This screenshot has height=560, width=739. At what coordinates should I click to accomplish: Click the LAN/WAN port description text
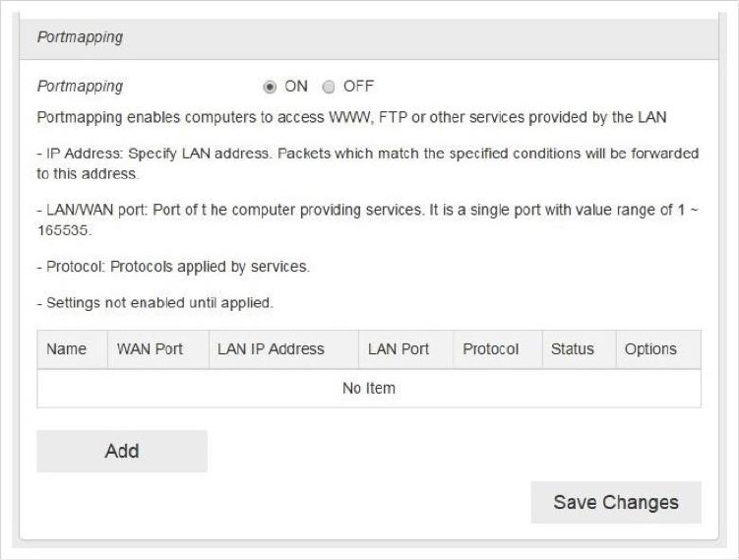point(368,219)
